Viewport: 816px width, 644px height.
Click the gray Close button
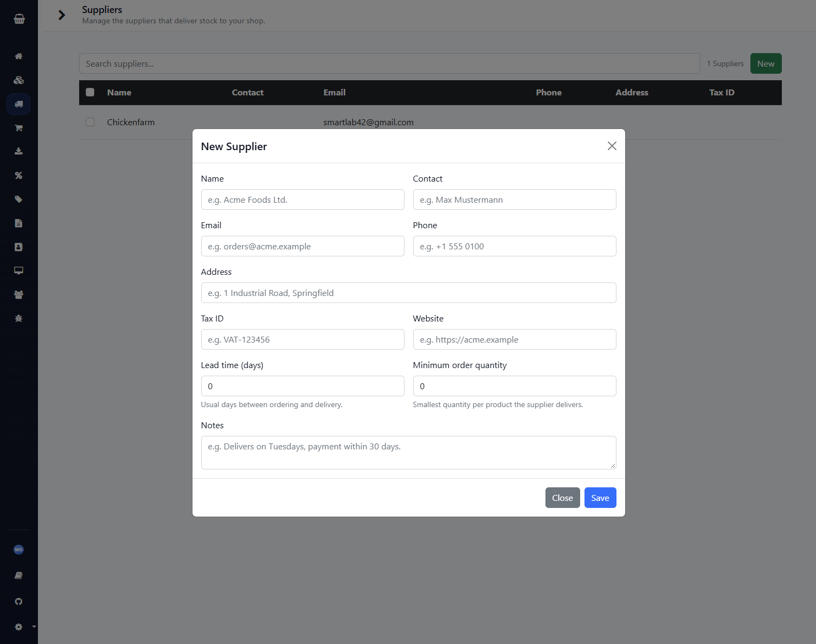coord(563,498)
